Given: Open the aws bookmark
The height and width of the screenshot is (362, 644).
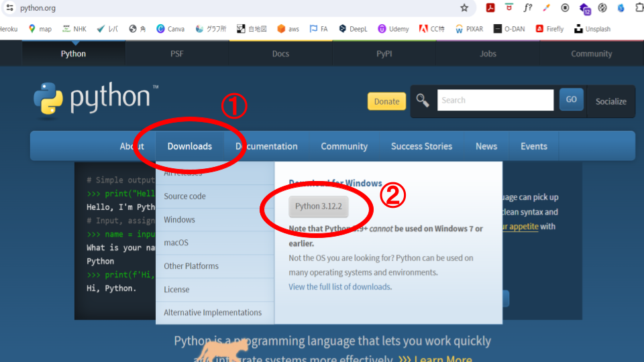Looking at the screenshot, I should tap(288, 29).
